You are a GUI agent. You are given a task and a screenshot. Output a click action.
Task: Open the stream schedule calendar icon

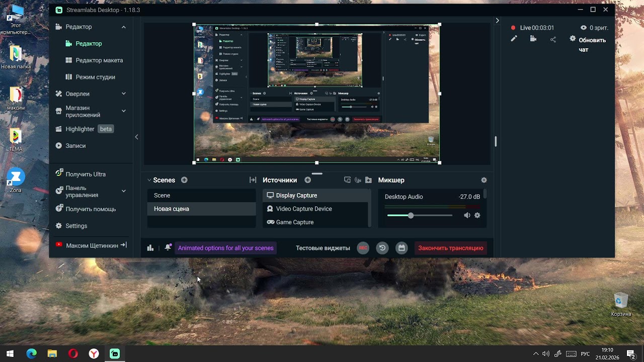point(401,248)
